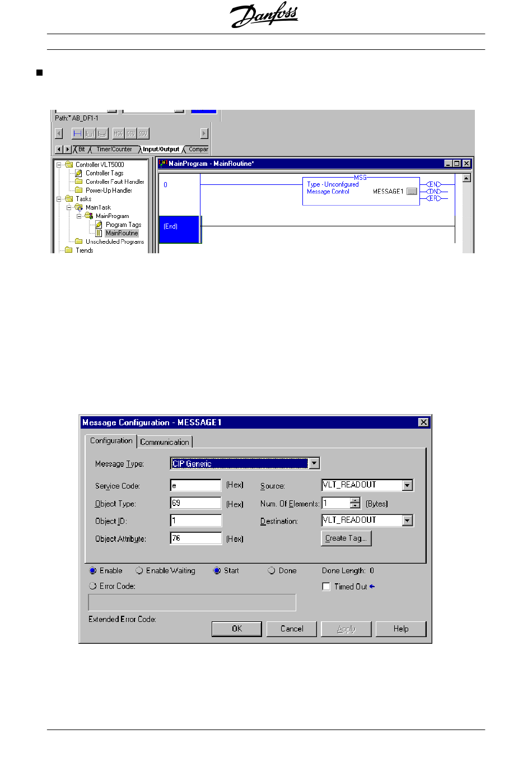This screenshot has height=762, width=532.
Task: Increase Num. Of Elements with the stepper
Action: 355,500
